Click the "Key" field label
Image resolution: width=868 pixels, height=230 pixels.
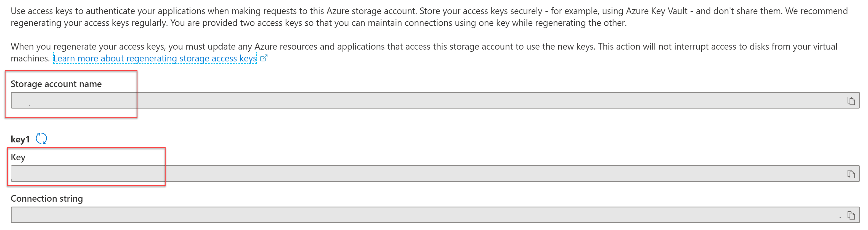pyautogui.click(x=18, y=157)
